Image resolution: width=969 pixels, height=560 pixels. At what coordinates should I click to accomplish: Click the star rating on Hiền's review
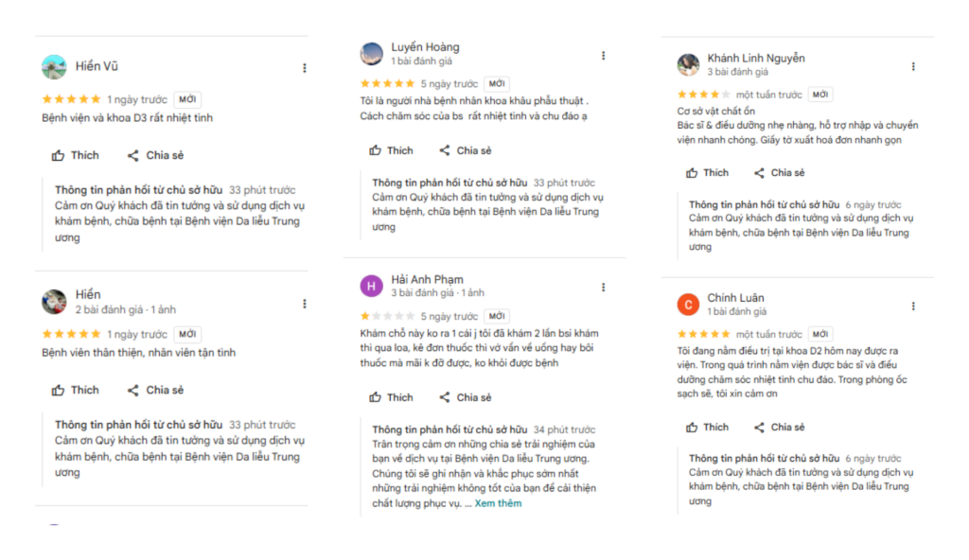click(71, 334)
